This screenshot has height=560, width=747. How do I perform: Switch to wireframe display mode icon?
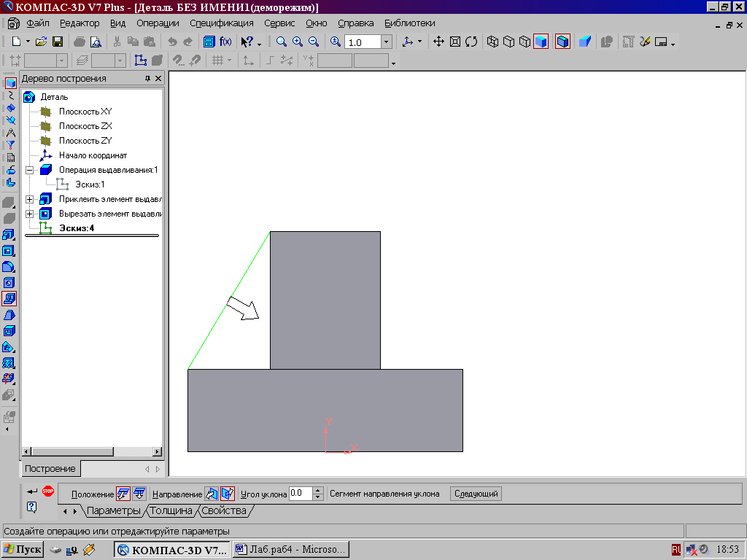coord(492,42)
